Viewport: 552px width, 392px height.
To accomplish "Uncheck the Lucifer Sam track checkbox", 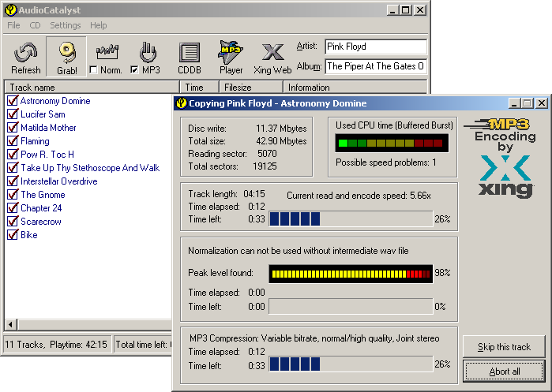I will tap(13, 114).
